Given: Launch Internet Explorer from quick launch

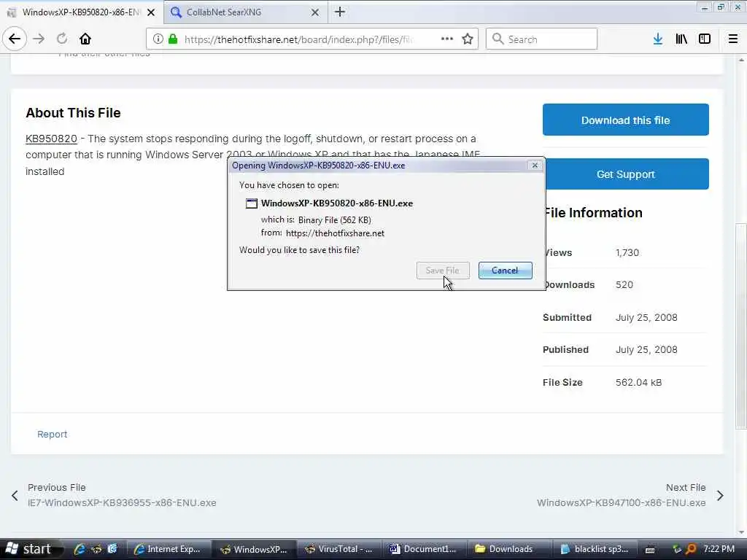Looking at the screenshot, I should tap(80, 549).
